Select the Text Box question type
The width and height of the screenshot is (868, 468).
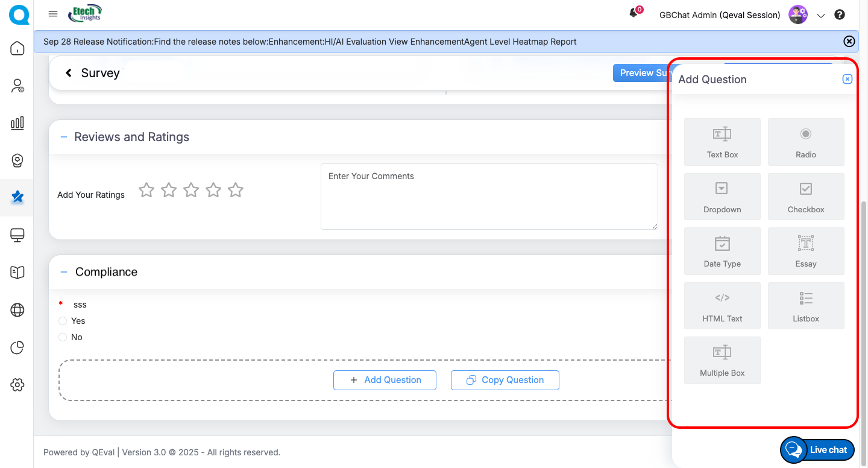(722, 142)
